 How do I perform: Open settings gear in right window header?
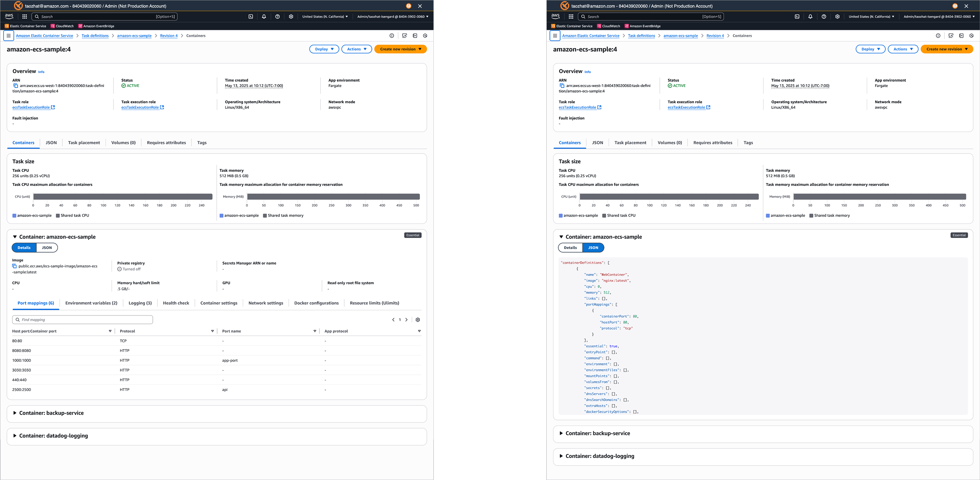pyautogui.click(x=837, y=17)
